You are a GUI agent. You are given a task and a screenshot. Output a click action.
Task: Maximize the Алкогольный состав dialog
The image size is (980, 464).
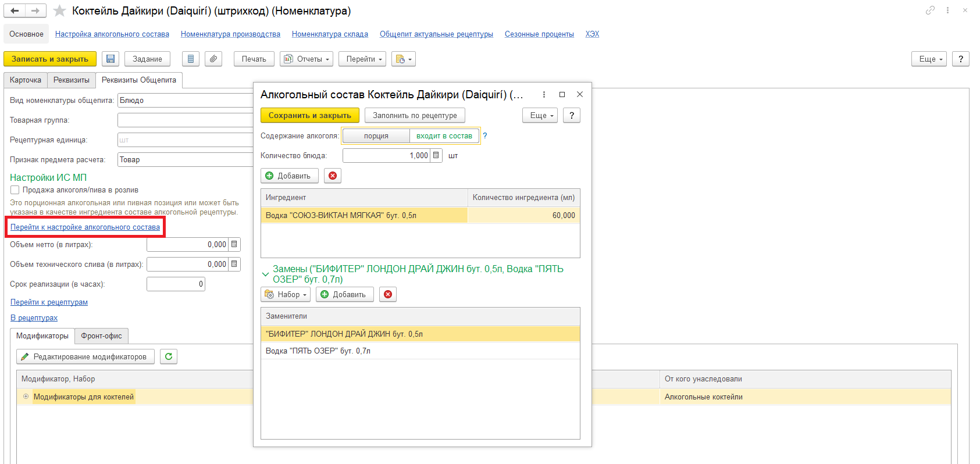point(562,94)
